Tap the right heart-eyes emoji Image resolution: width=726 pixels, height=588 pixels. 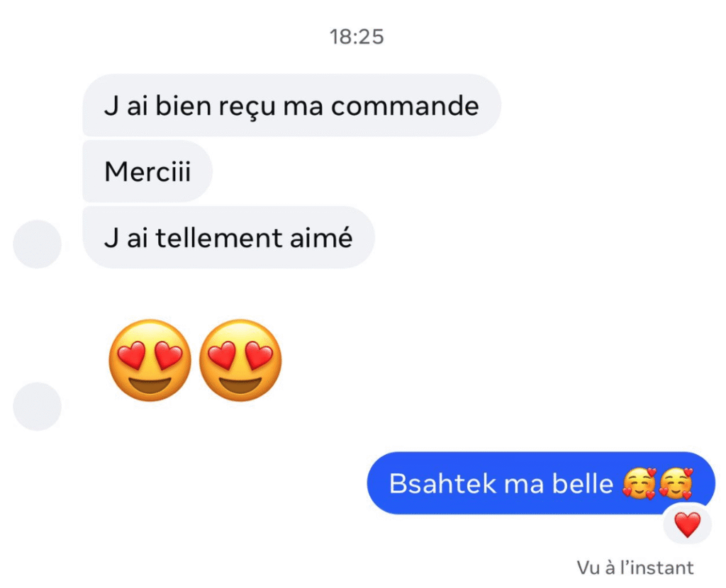240,360
